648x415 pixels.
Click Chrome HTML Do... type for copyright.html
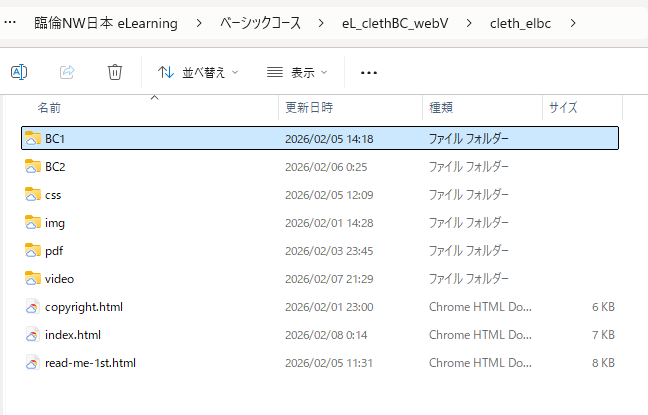(x=480, y=307)
